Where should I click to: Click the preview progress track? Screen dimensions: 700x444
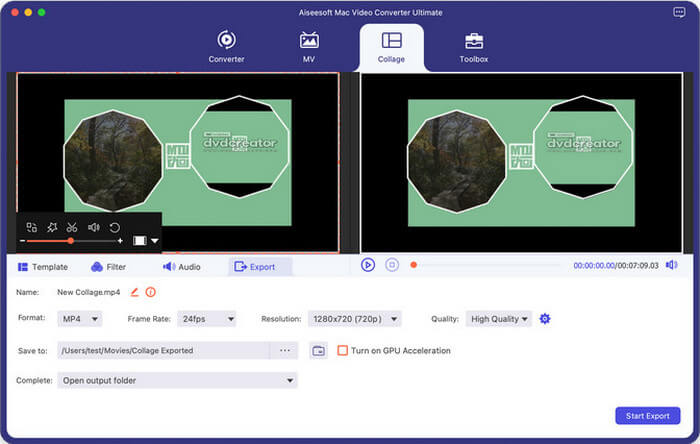pos(489,265)
